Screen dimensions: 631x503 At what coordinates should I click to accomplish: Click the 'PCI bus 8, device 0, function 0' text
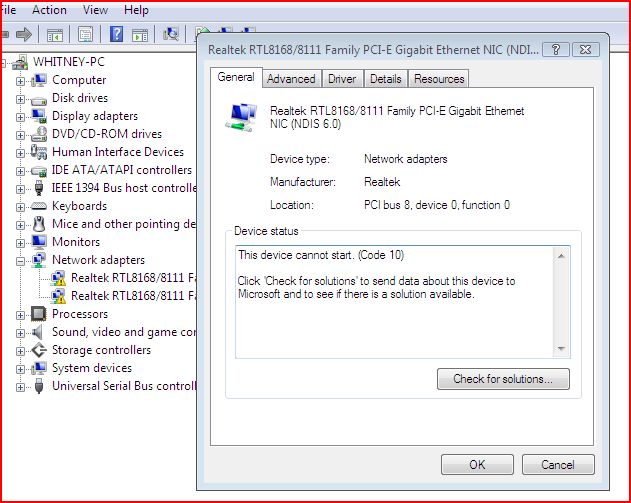(x=437, y=205)
